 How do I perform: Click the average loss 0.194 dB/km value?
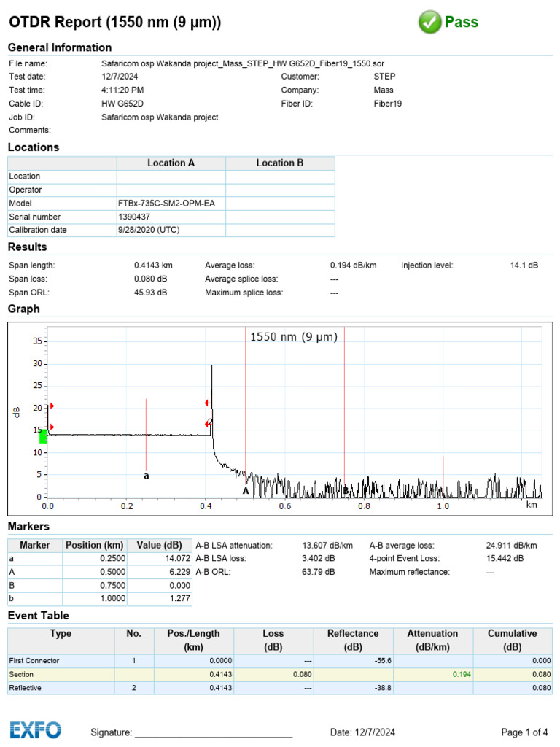tap(354, 266)
